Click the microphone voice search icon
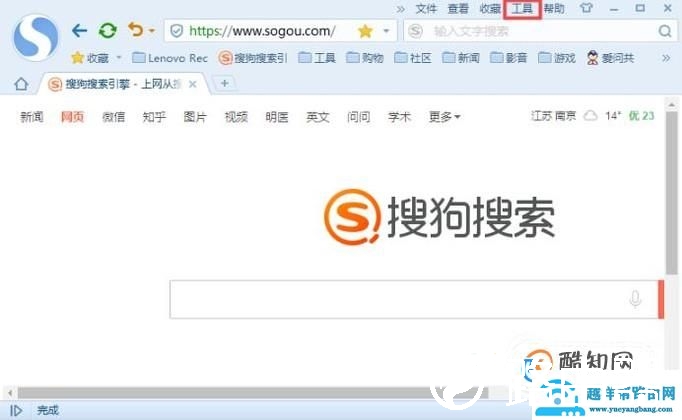682x420 pixels. pyautogui.click(x=635, y=299)
